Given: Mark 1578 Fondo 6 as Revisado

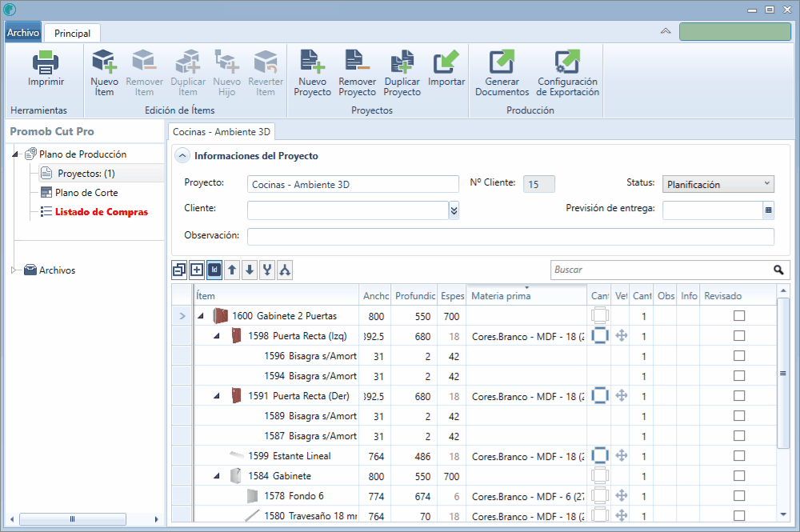Looking at the screenshot, I should click(x=738, y=496).
